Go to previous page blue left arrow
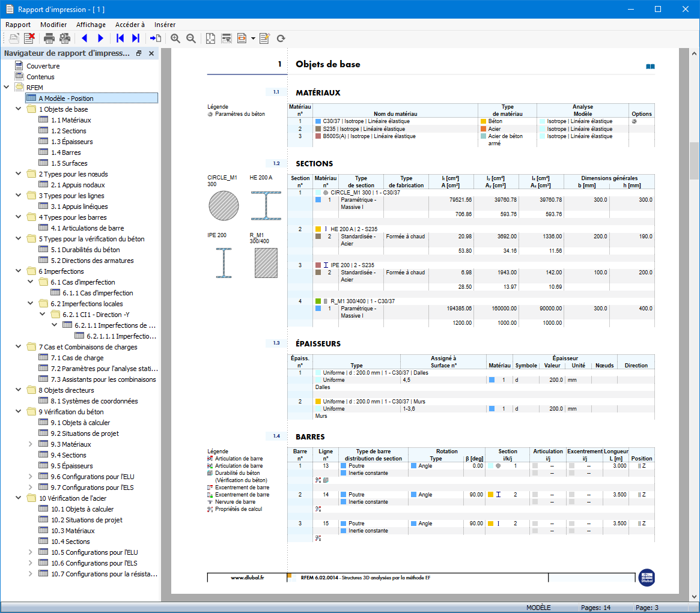 pyautogui.click(x=84, y=38)
